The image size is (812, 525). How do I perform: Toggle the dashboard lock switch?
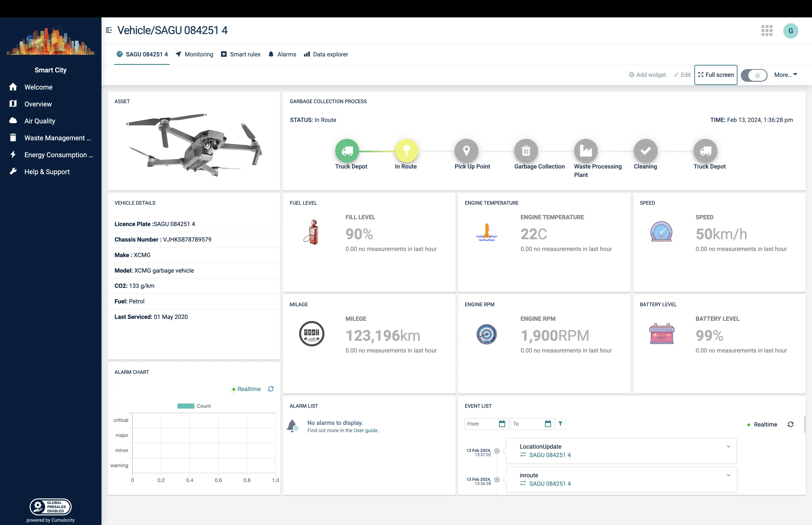coord(754,75)
